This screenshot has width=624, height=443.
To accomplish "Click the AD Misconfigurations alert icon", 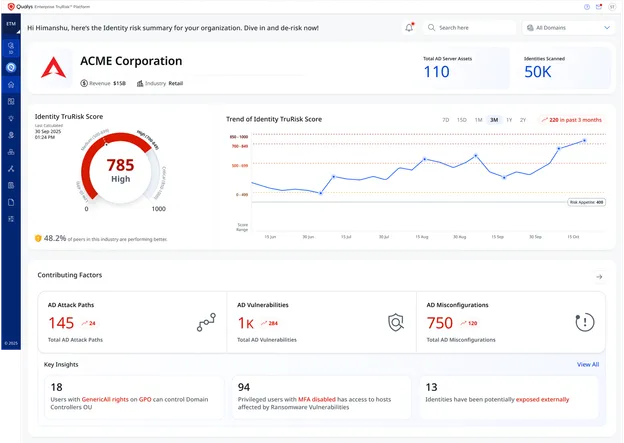I will (585, 322).
